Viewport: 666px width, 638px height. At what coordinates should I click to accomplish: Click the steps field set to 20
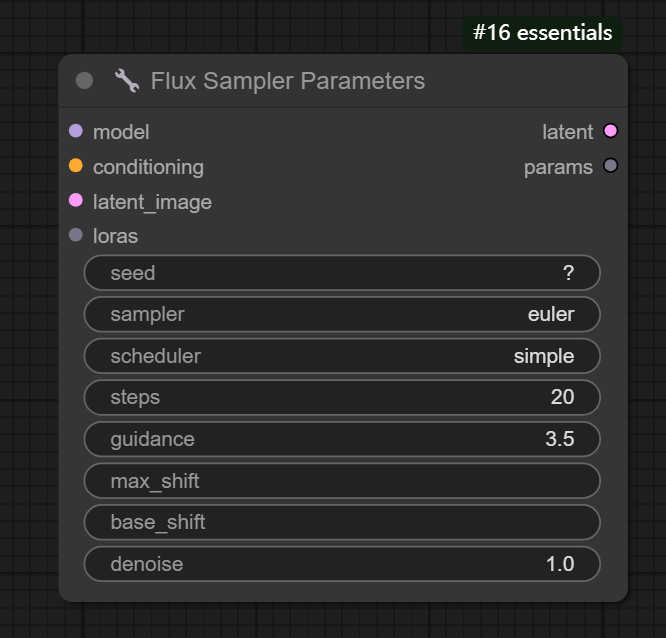(x=342, y=397)
